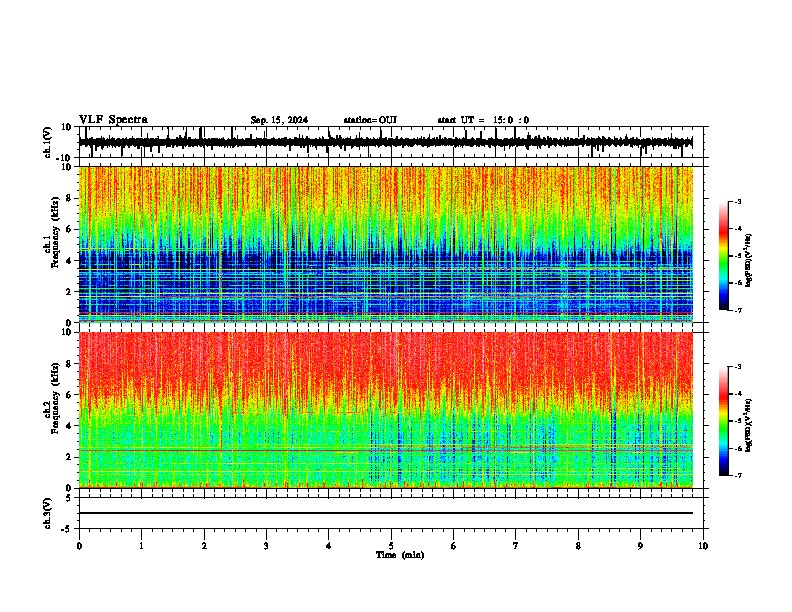
Task: Click the "station=OUI" label
Action: click(370, 120)
